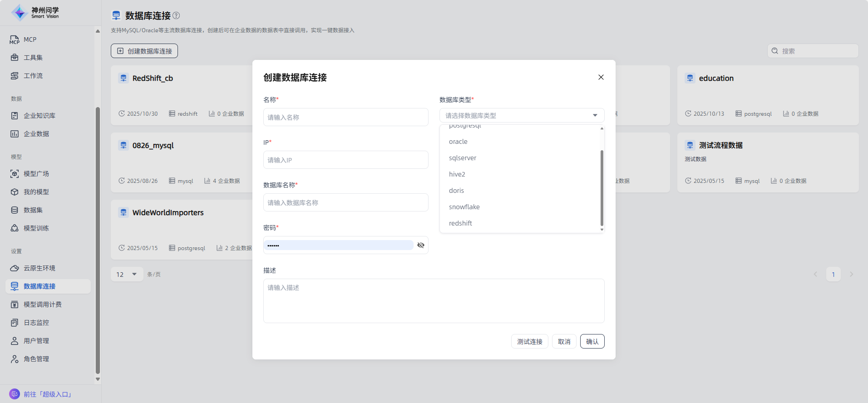This screenshot has height=403, width=868.
Task: Click the 工作流 workflow icon
Action: (x=15, y=76)
